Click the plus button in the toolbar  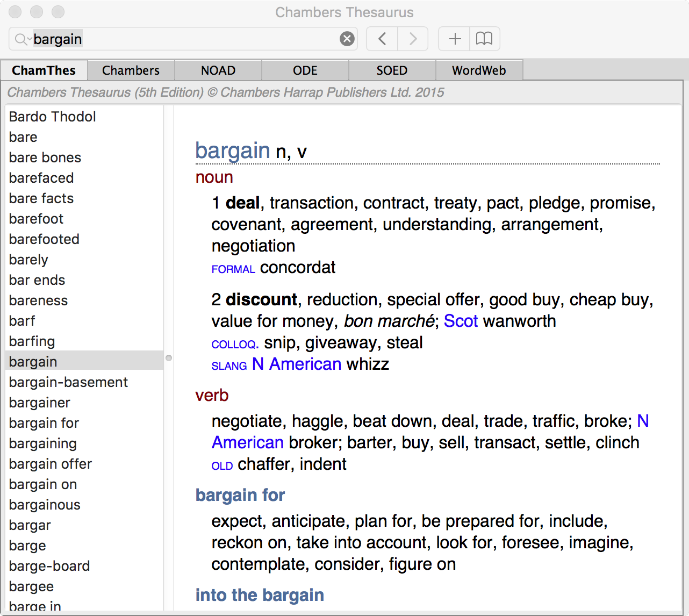click(455, 39)
